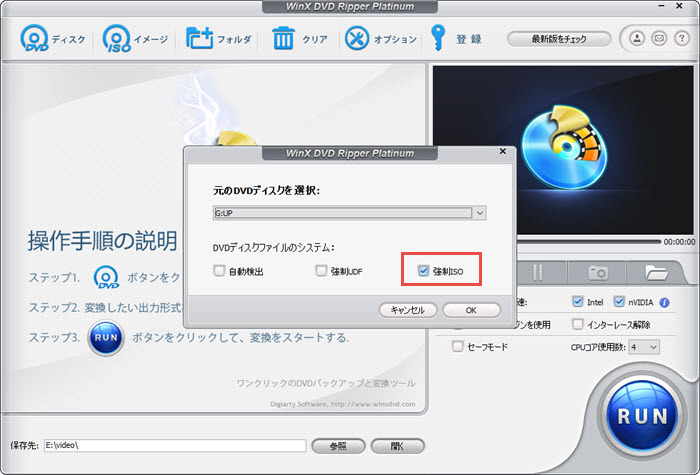Uncheck 強制ISO checkbox
700x475 pixels.
click(423, 271)
